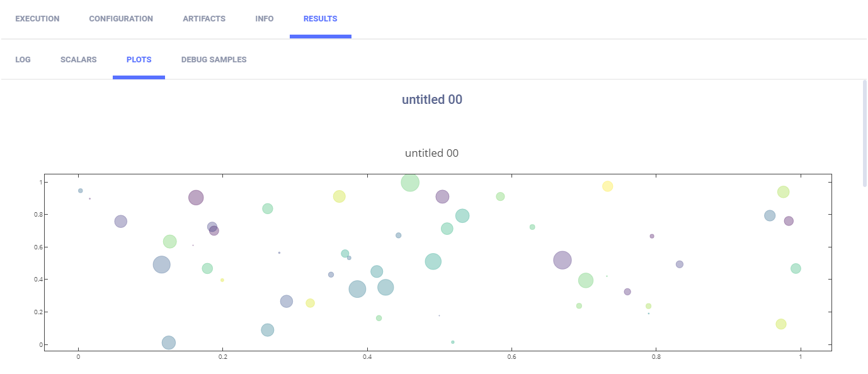868x374 pixels.
Task: Show the SCALARS sub-tab
Action: tap(79, 60)
